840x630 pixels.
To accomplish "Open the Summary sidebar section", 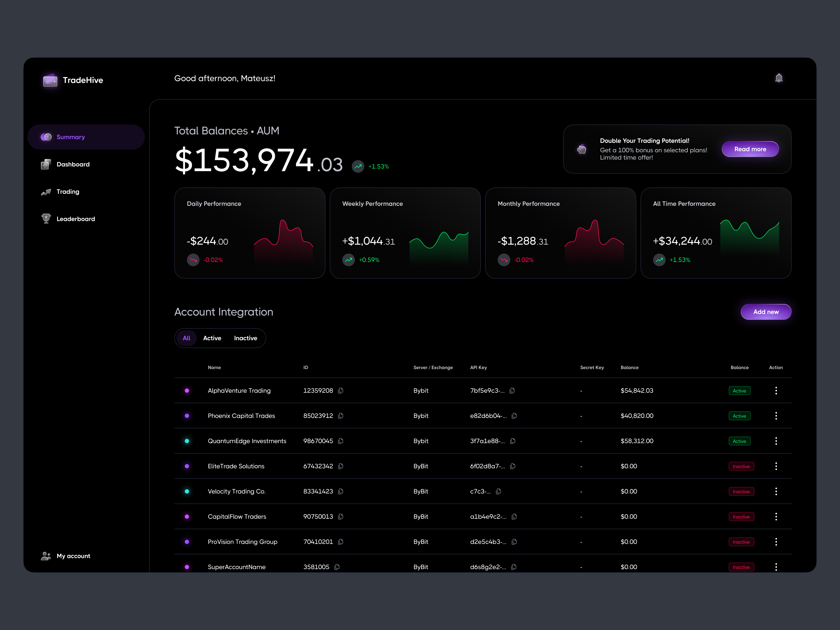I will (86, 137).
